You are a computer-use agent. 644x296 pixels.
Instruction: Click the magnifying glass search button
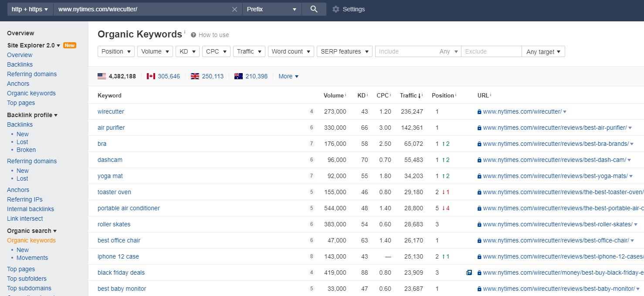(314, 9)
